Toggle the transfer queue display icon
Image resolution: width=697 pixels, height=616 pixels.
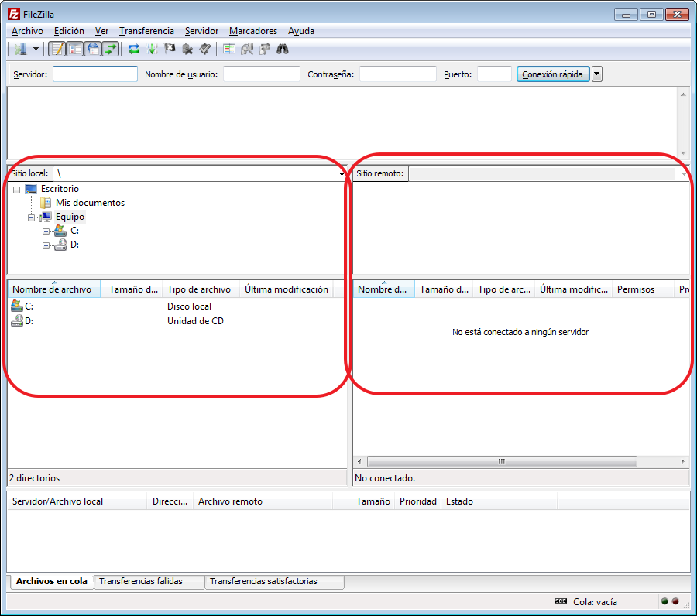pyautogui.click(x=111, y=50)
